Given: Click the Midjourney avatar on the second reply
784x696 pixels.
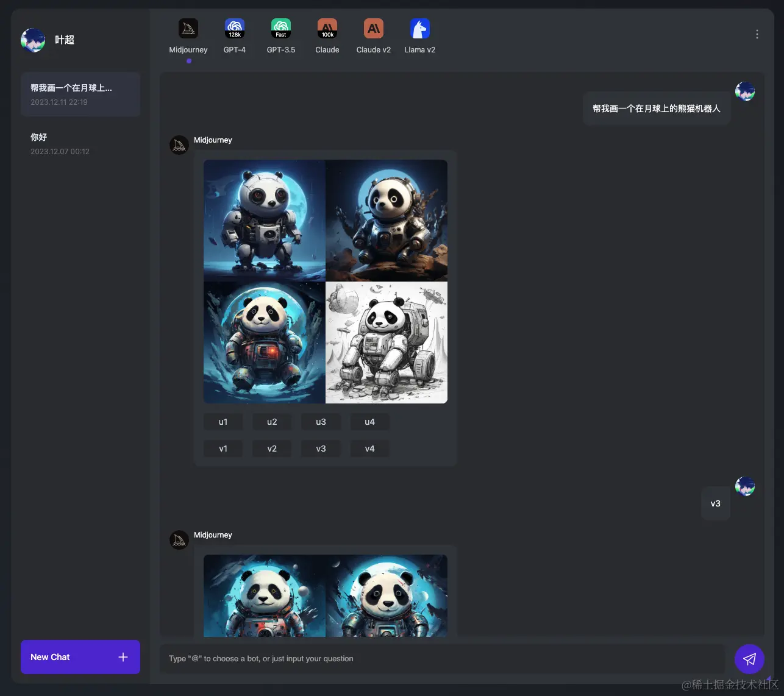Looking at the screenshot, I should click(x=179, y=540).
